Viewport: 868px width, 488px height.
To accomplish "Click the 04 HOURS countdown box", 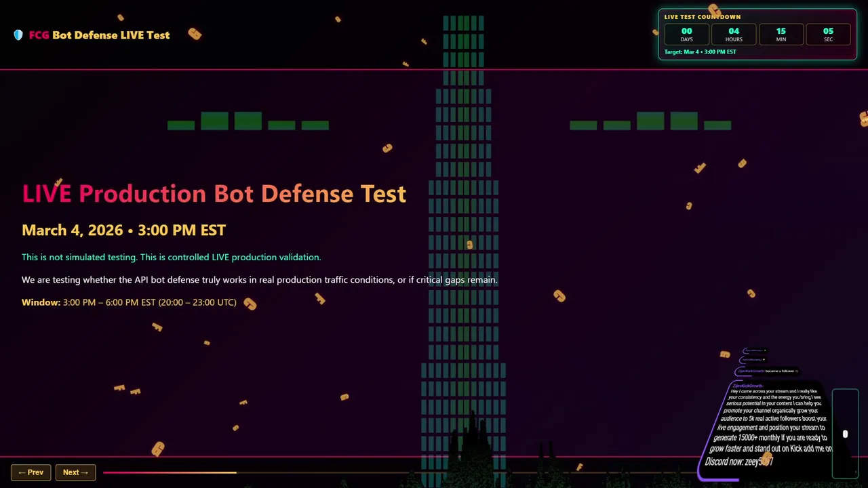I will [x=734, y=35].
